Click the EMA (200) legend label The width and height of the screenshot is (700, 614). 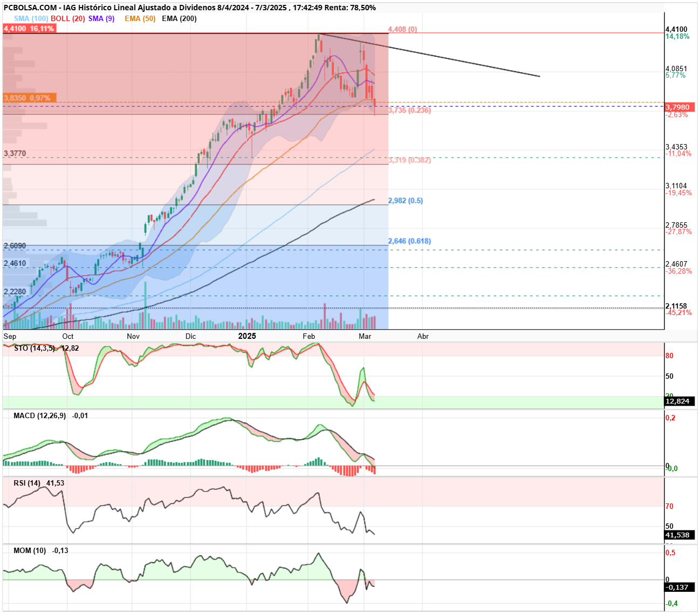(x=179, y=18)
